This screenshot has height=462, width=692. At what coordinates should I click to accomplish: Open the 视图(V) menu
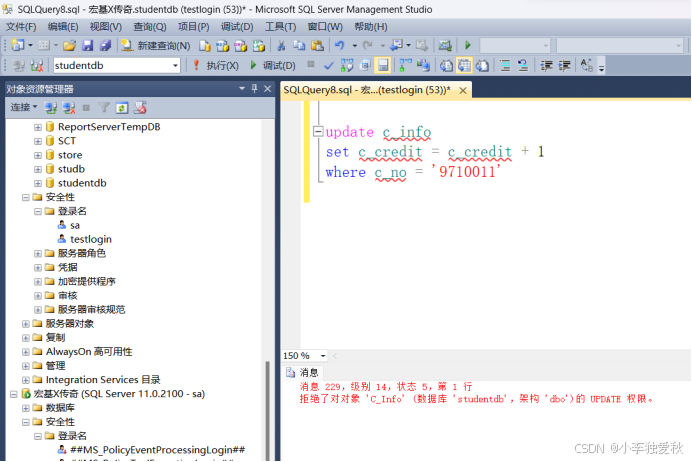[106, 27]
